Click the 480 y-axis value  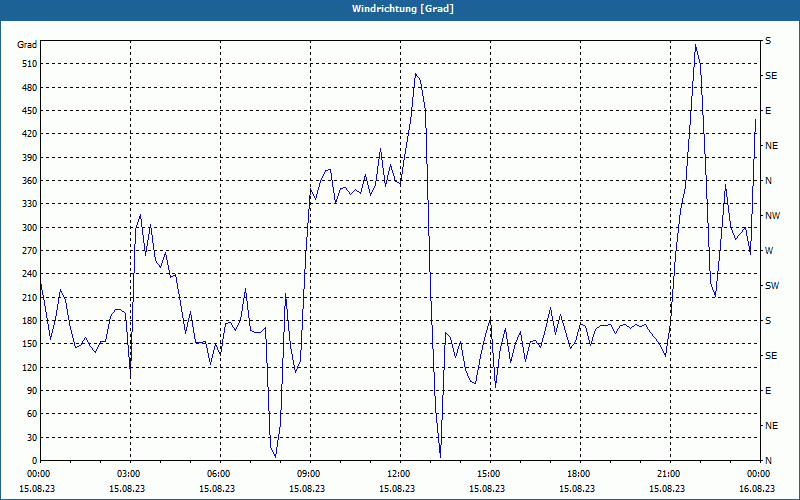30,88
